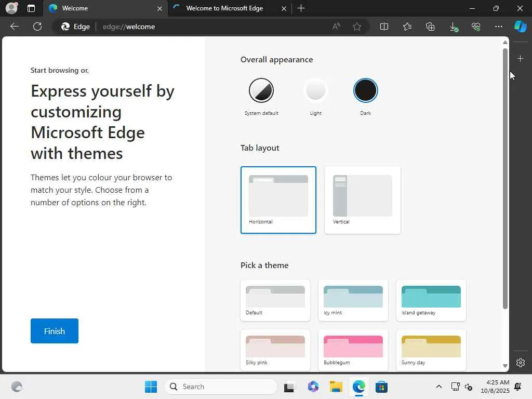Image resolution: width=532 pixels, height=399 pixels.
Task: Select Dark appearance
Action: pyautogui.click(x=365, y=97)
